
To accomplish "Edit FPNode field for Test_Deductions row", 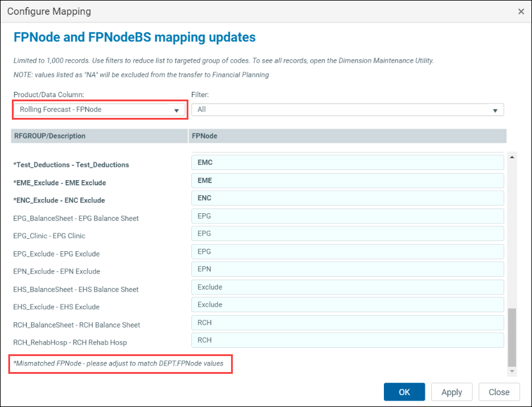I will coord(348,163).
